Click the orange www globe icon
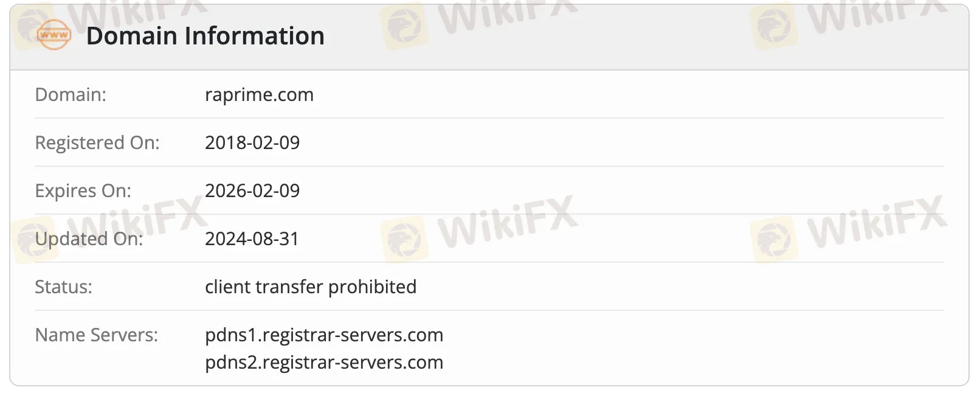The width and height of the screenshot is (980, 393). [54, 35]
